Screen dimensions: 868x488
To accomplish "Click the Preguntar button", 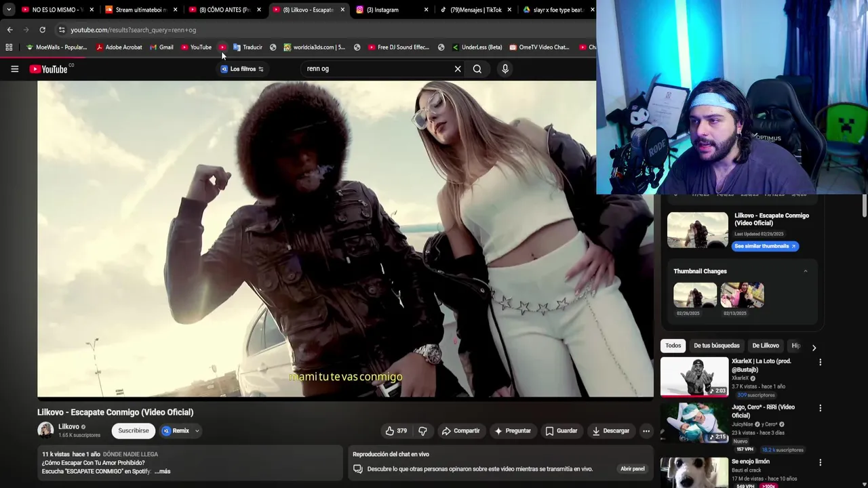I will [513, 430].
